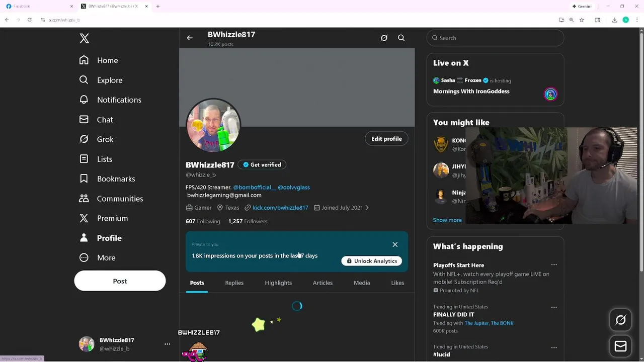Click the Chrome profile avatar icon

(626, 20)
